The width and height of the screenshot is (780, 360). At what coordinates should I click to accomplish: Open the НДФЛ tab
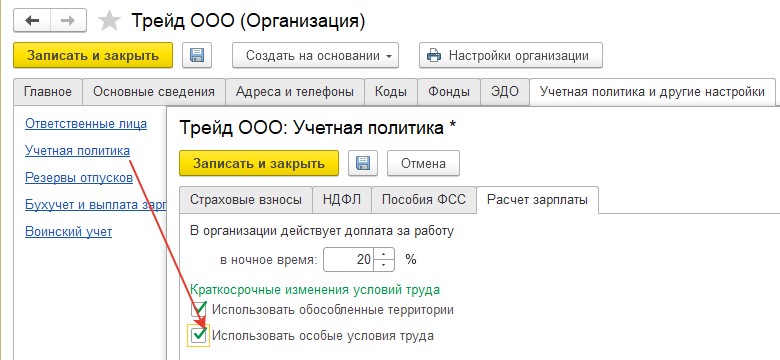point(342,199)
